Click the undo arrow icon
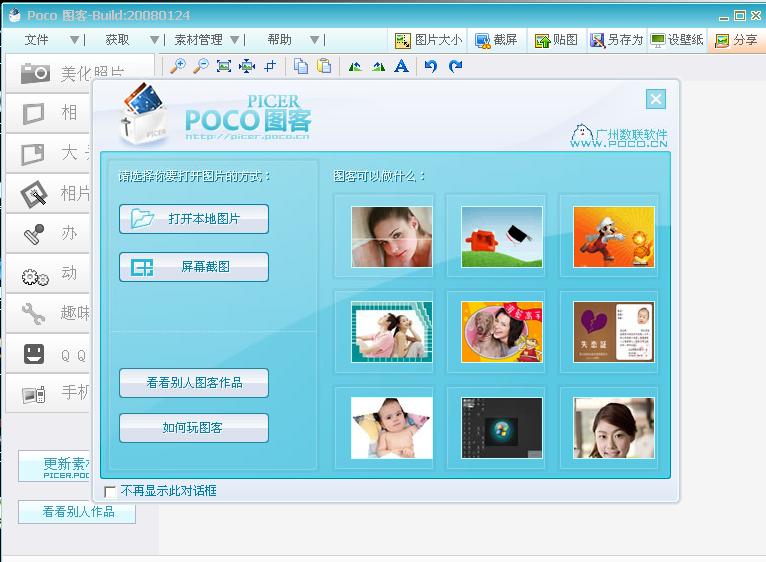 click(430, 66)
